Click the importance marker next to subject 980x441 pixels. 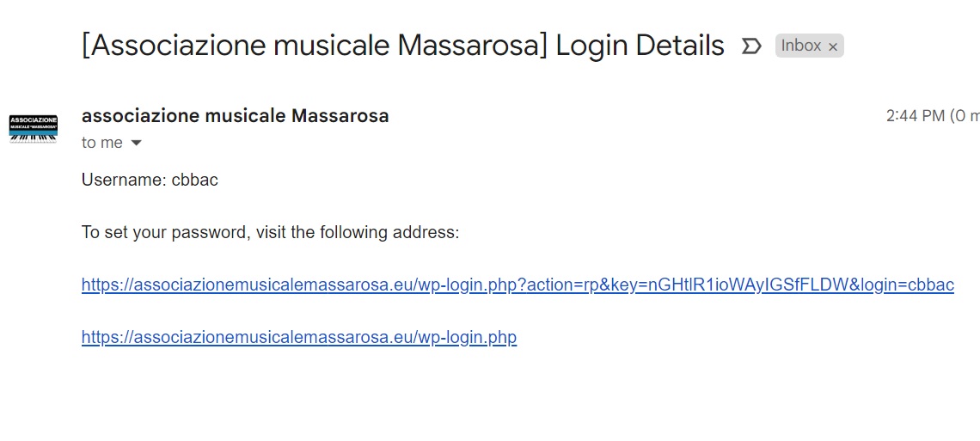pos(751,46)
